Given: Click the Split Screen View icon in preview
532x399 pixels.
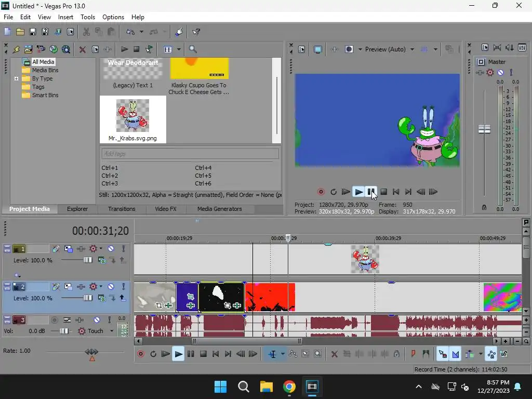Looking at the screenshot, I should [349, 49].
